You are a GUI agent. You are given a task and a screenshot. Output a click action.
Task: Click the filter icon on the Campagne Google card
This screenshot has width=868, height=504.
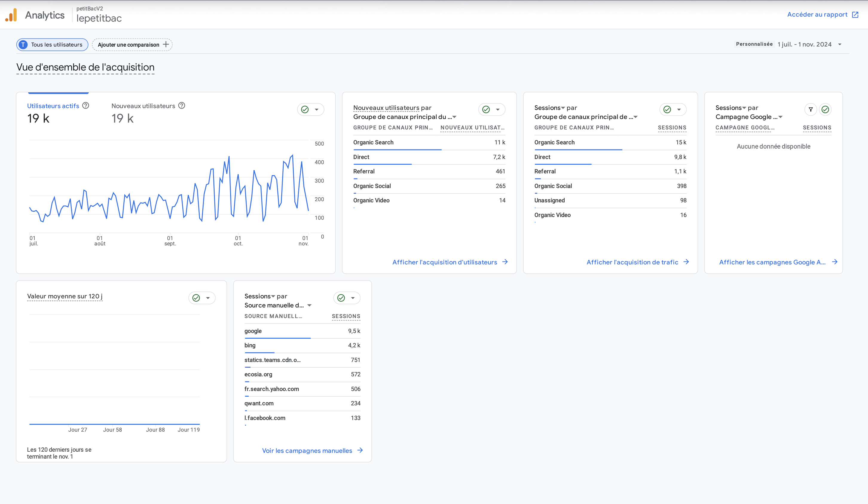tap(811, 109)
